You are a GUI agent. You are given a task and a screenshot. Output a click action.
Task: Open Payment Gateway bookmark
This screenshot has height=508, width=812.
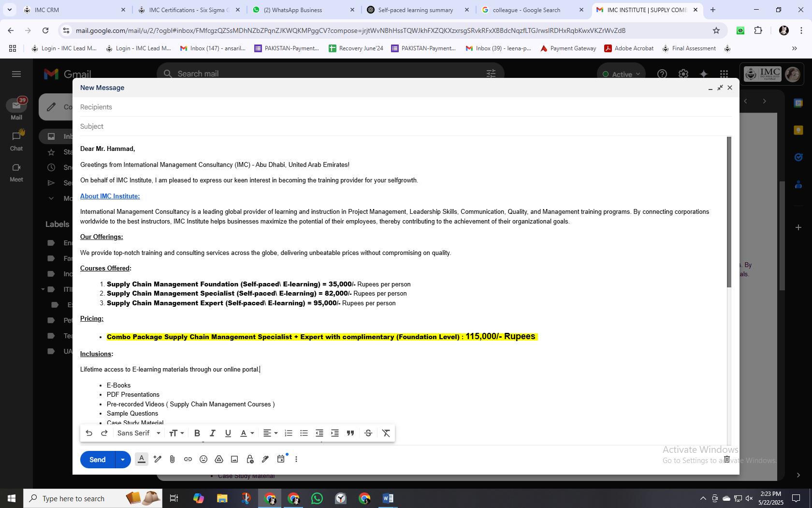tap(568, 48)
